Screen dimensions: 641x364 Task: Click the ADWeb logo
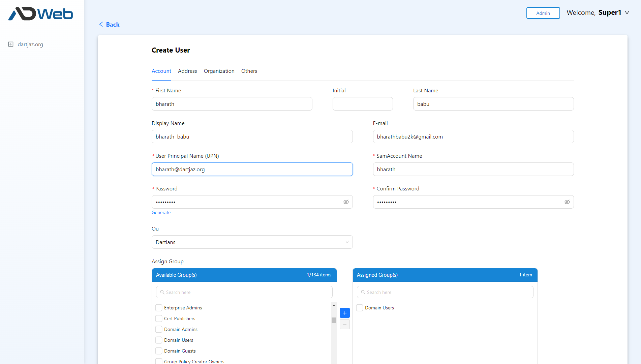40,14
